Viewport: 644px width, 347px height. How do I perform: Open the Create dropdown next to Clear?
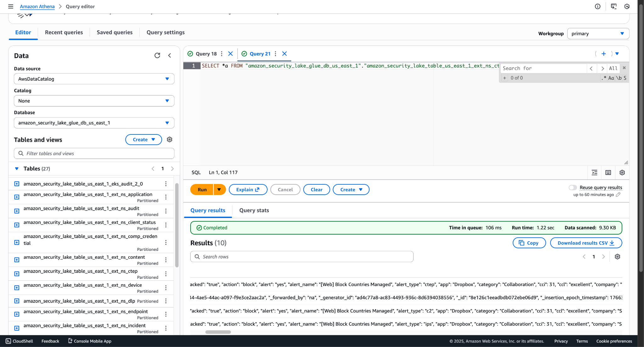click(x=351, y=189)
